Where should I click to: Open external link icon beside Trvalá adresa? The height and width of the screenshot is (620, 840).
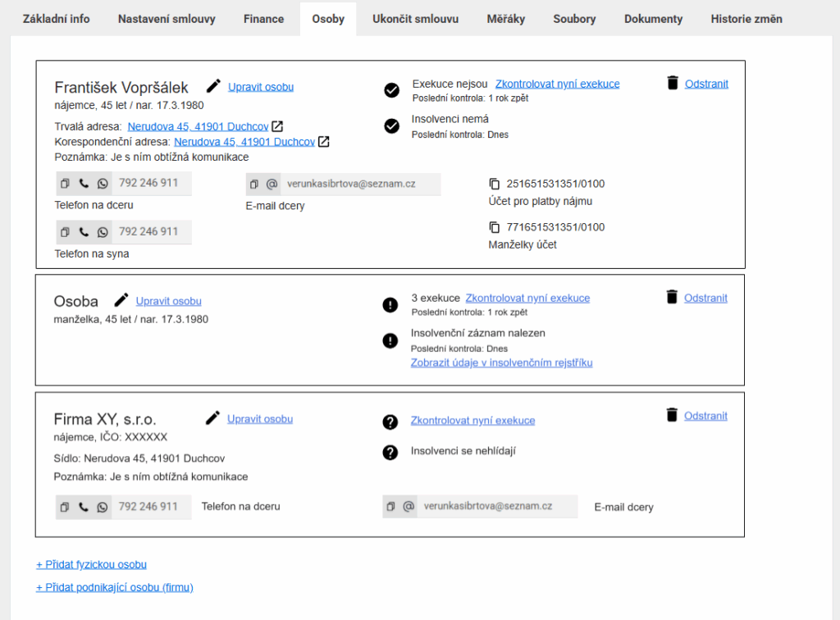click(277, 126)
